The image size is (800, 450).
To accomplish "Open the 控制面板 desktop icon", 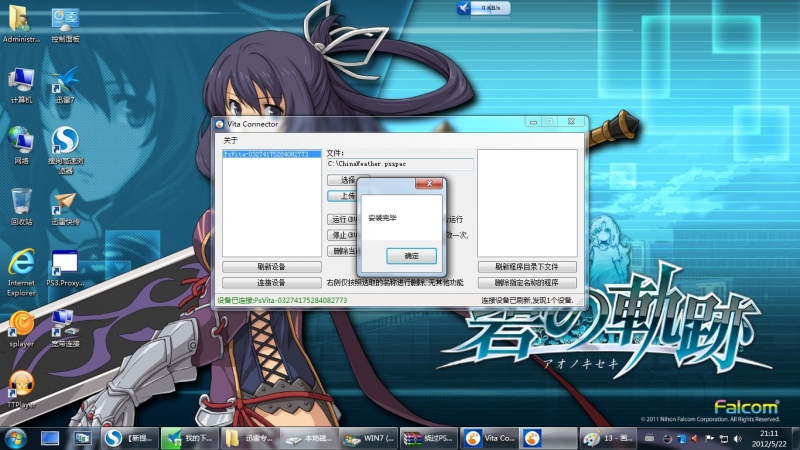I will tap(65, 23).
